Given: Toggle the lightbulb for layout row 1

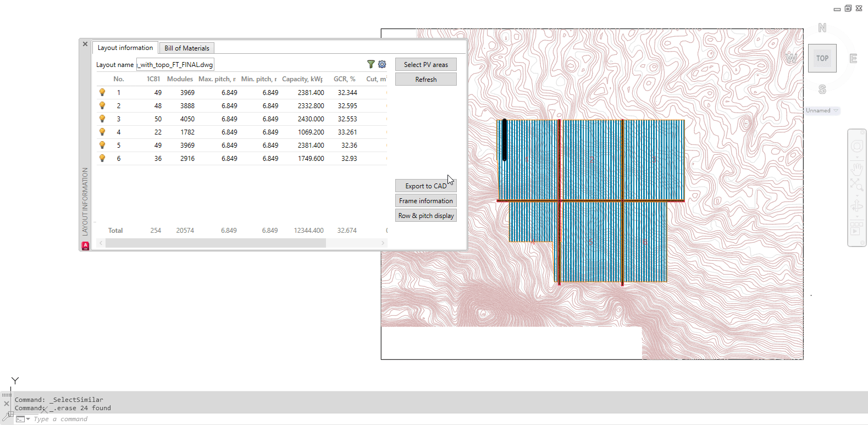Looking at the screenshot, I should (102, 92).
